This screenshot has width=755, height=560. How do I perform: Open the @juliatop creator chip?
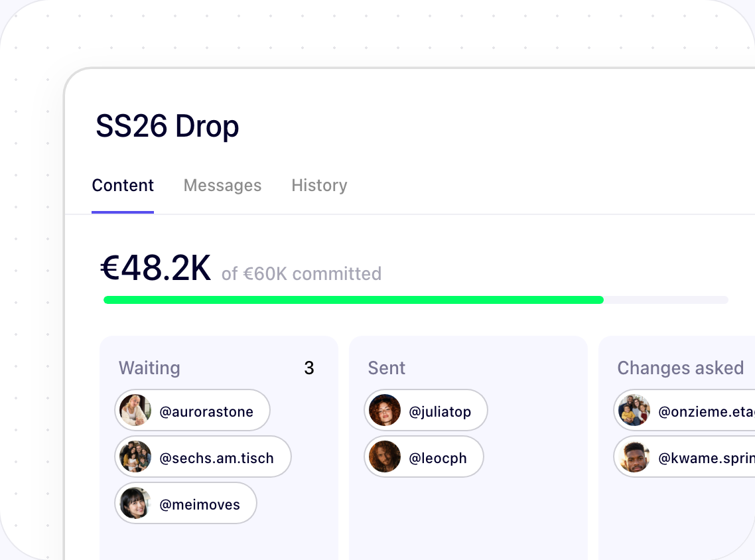426,410
